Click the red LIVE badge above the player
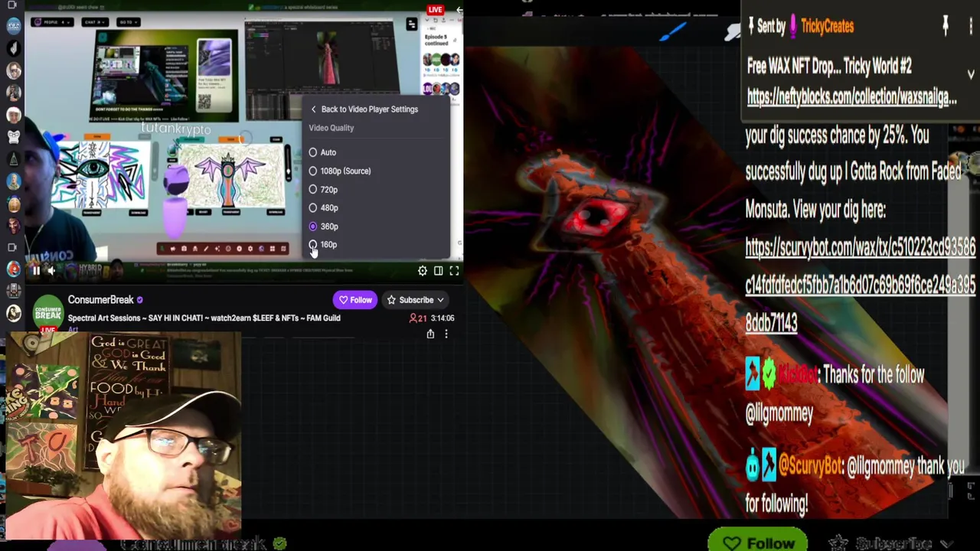Image resolution: width=980 pixels, height=551 pixels. coord(435,9)
